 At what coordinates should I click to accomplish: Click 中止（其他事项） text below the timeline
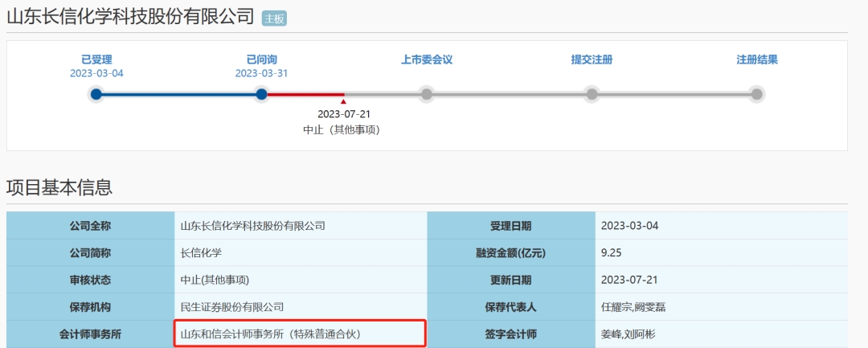pos(343,129)
